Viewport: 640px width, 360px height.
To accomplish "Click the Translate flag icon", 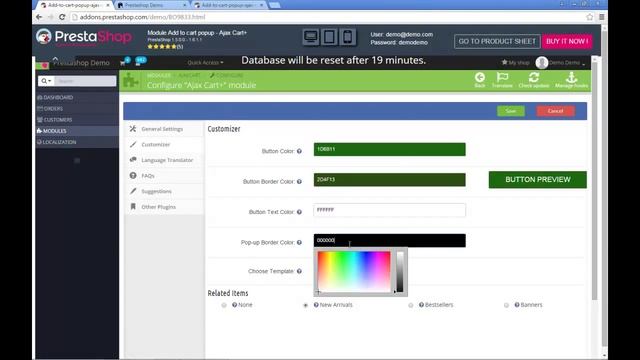I will click(502, 80).
